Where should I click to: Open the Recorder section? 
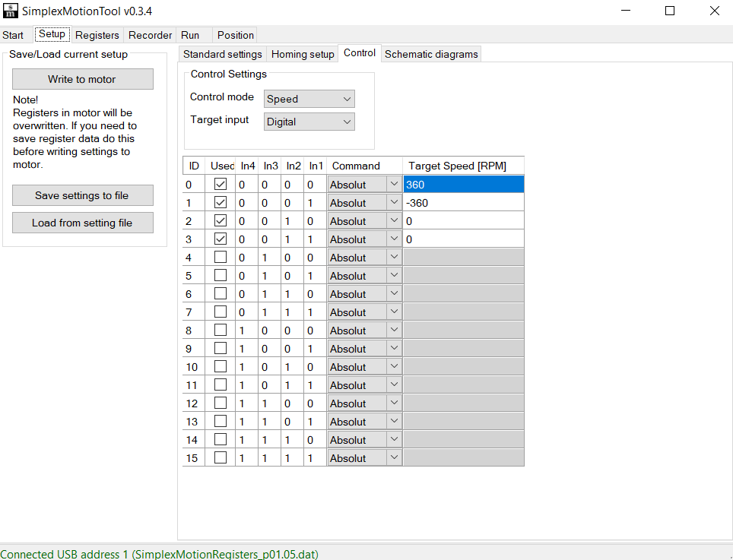[x=150, y=35]
